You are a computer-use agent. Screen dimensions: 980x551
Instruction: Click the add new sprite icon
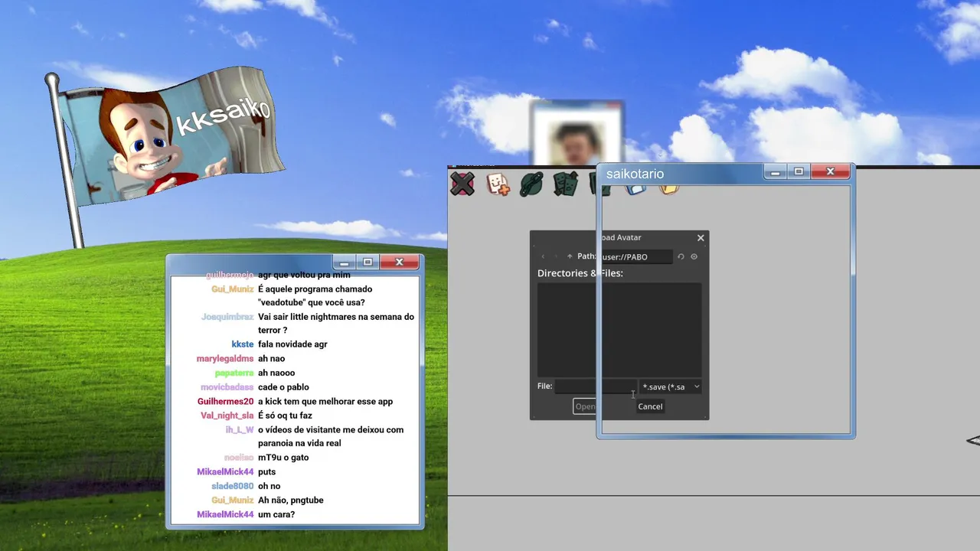498,184
